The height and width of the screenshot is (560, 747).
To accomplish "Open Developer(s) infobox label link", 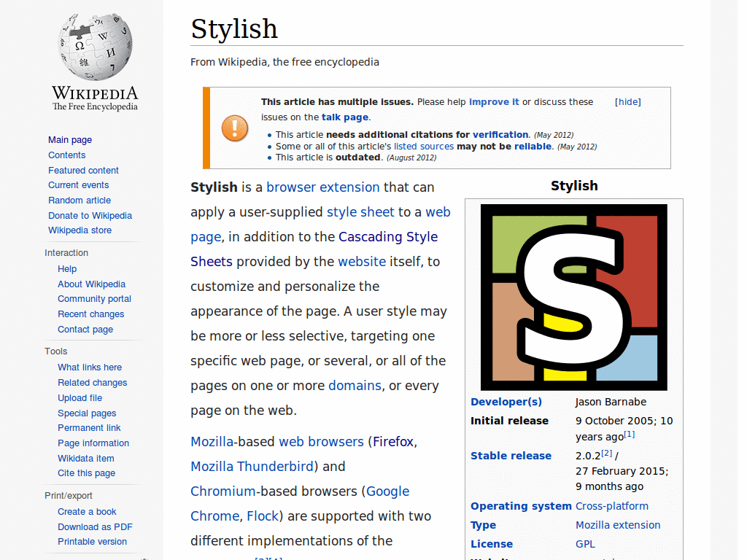I will (506, 402).
